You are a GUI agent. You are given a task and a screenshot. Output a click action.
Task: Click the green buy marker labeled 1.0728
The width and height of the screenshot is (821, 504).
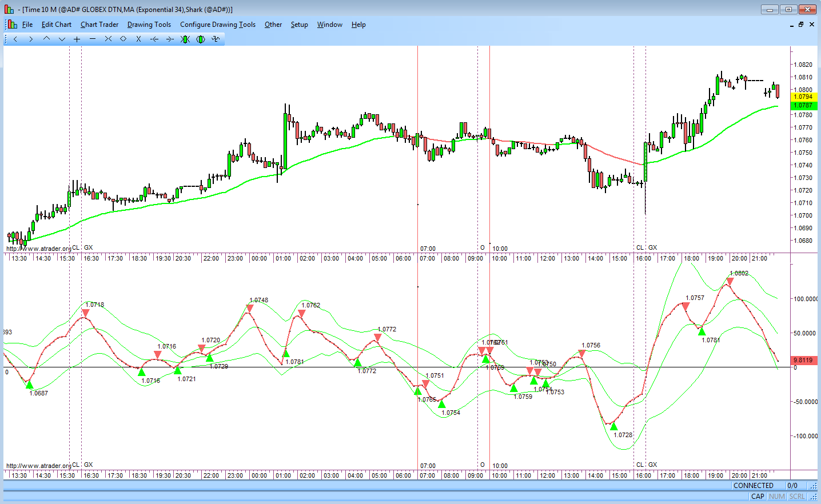pos(614,426)
